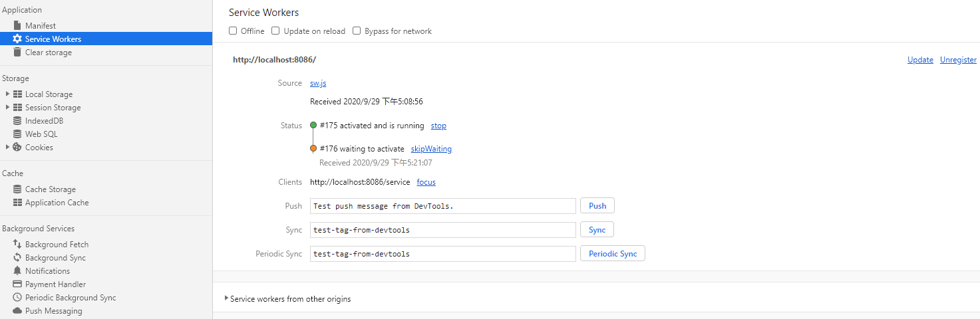Click the green activated status indicator
Viewport: 980px width, 319px height.
click(x=313, y=125)
